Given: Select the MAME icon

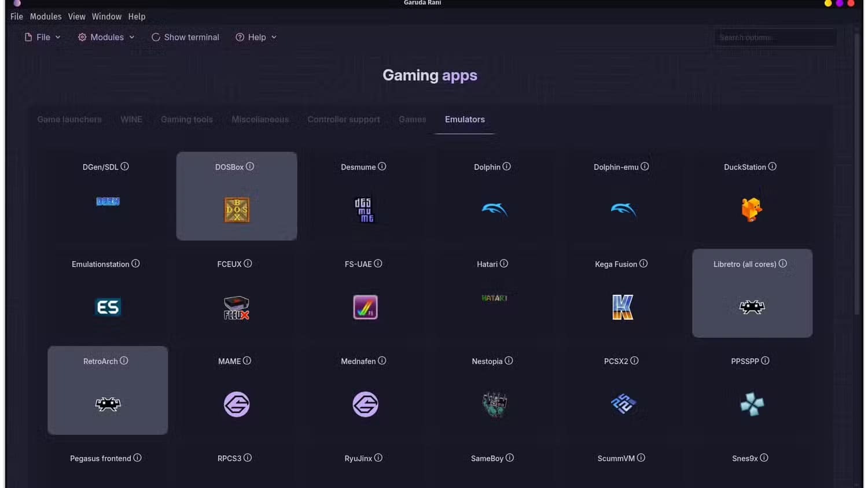Looking at the screenshot, I should click(237, 404).
